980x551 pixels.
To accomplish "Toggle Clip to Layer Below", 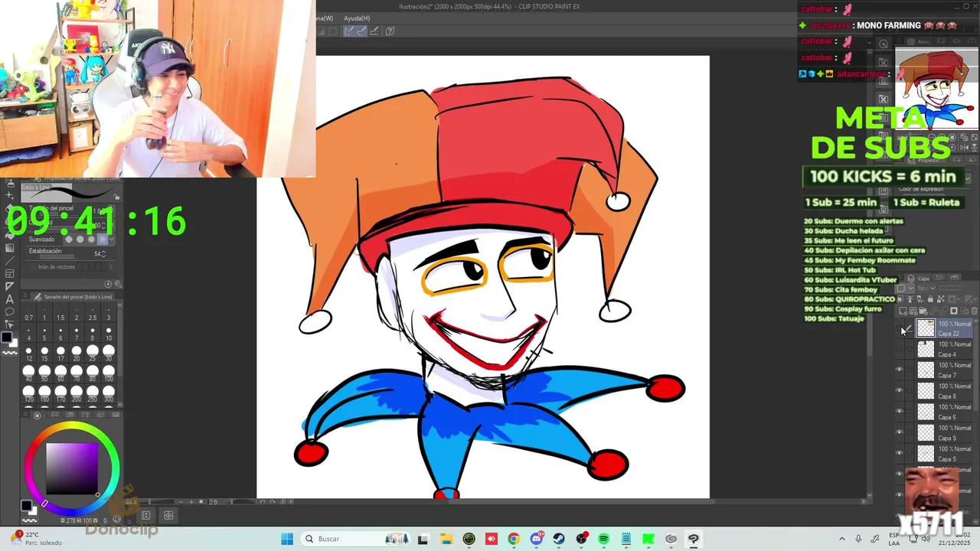I will 900,299.
